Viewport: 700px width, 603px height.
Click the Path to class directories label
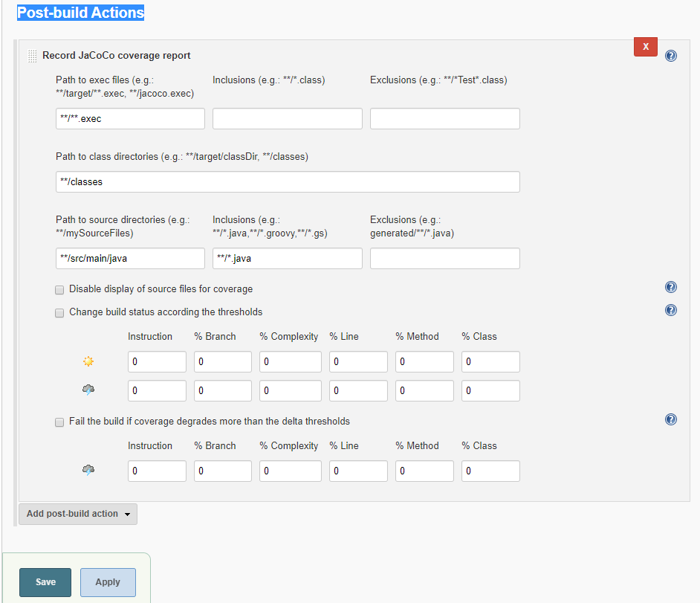[x=182, y=157]
